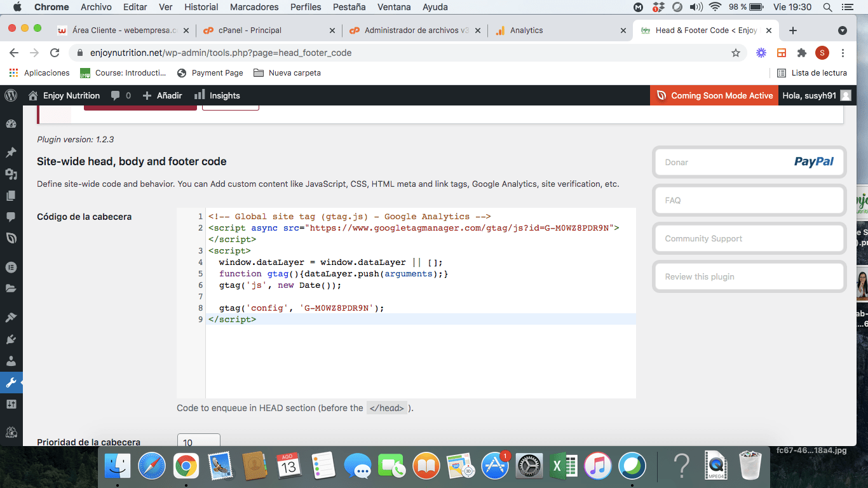Click the purple starburst extension icon
The image size is (868, 488).
coord(761,53)
